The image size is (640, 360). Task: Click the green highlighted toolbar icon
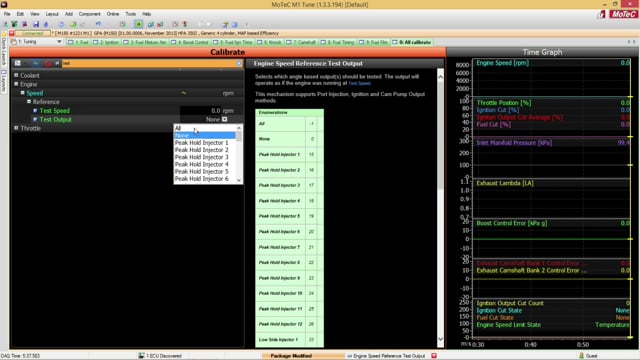coord(139,24)
